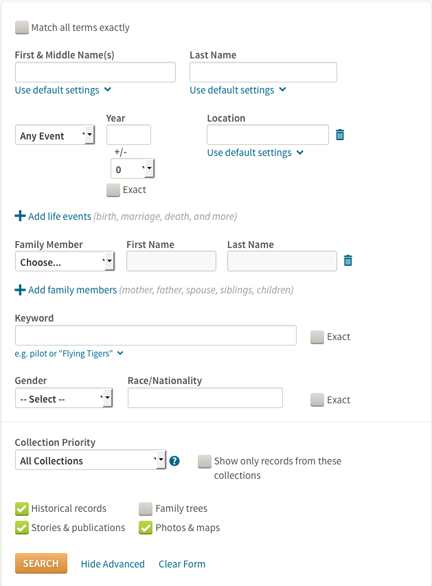
Task: Expand Location Use default settings chevron
Action: (x=300, y=152)
